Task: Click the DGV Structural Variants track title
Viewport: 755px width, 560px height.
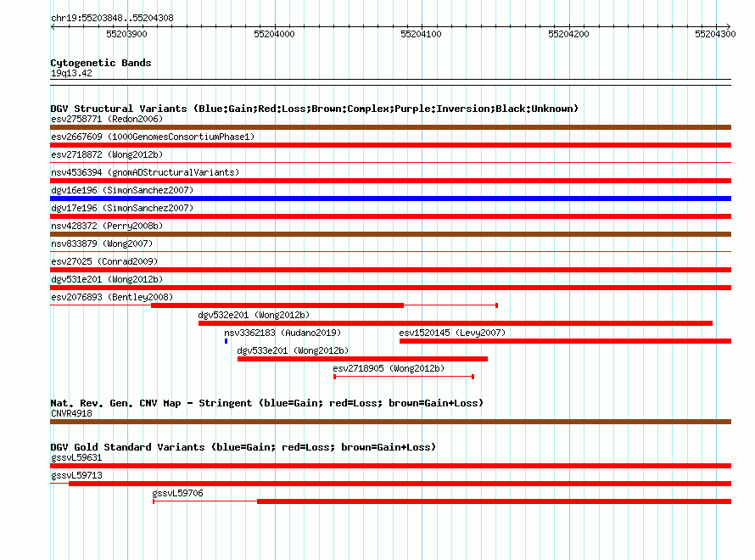Action: [315, 109]
